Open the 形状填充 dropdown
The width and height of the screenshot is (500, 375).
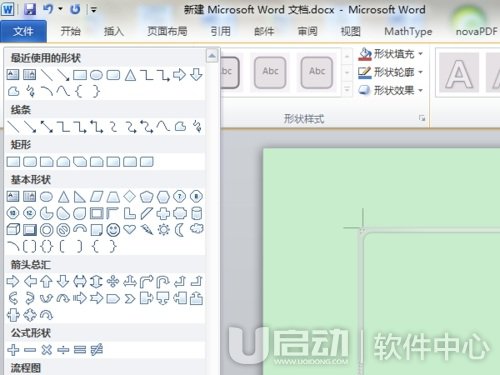point(421,53)
